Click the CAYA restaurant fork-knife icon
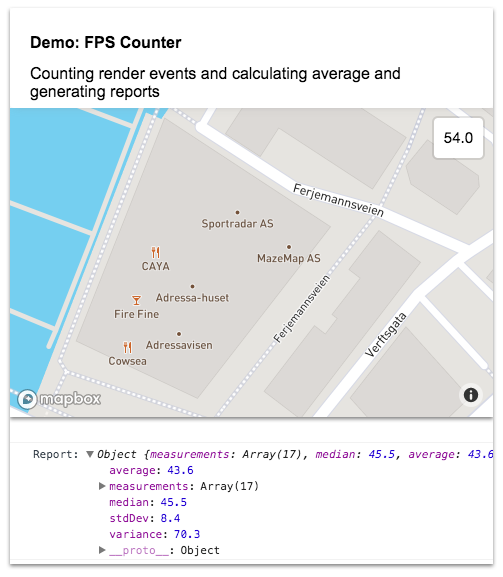The height and width of the screenshot is (577, 503). [156, 252]
